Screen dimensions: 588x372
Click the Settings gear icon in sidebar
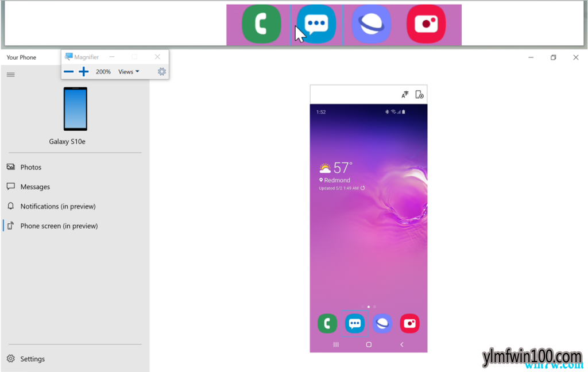pyautogui.click(x=11, y=359)
